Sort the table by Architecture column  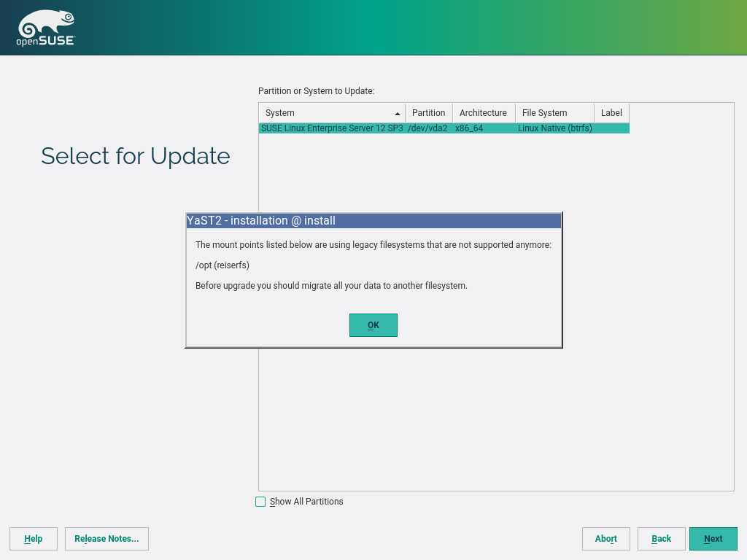(x=483, y=113)
